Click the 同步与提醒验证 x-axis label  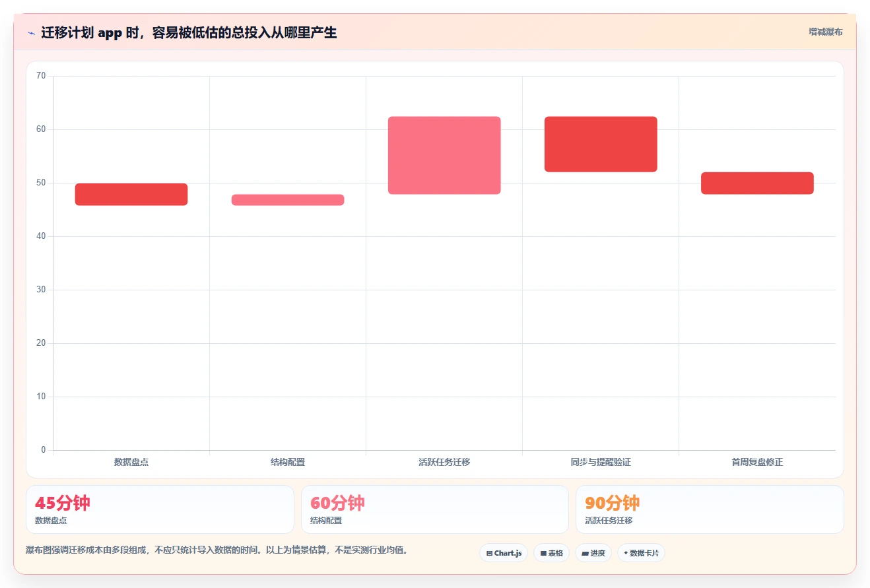(x=601, y=462)
